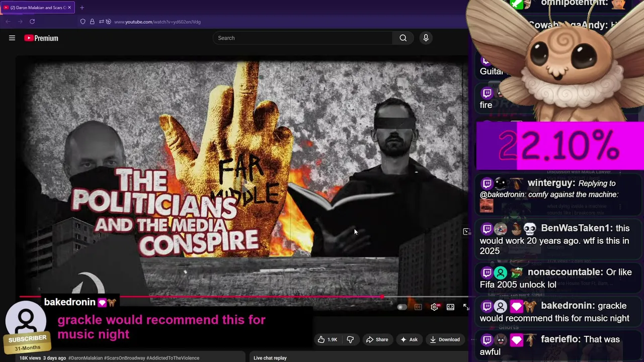Click the 22.10% progress goal bar
The width and height of the screenshot is (644, 362).
(x=560, y=146)
